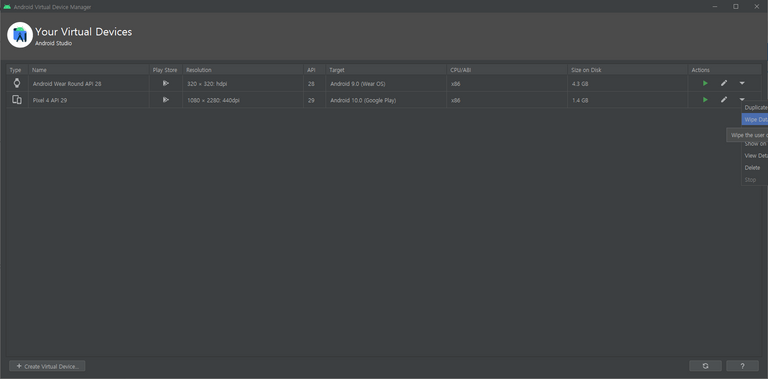Image resolution: width=768 pixels, height=379 pixels.
Task: Click the Create Virtual Device button
Action: click(48, 366)
